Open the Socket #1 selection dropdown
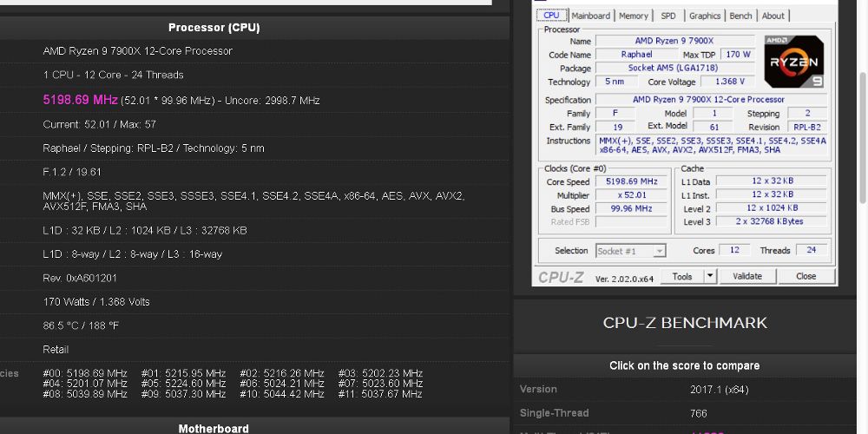The width and height of the screenshot is (868, 434). click(630, 251)
